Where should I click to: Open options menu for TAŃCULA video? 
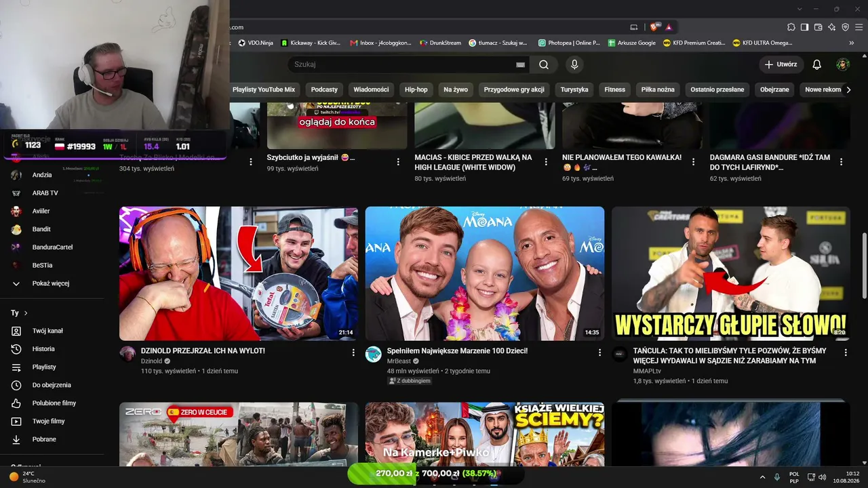tap(846, 352)
